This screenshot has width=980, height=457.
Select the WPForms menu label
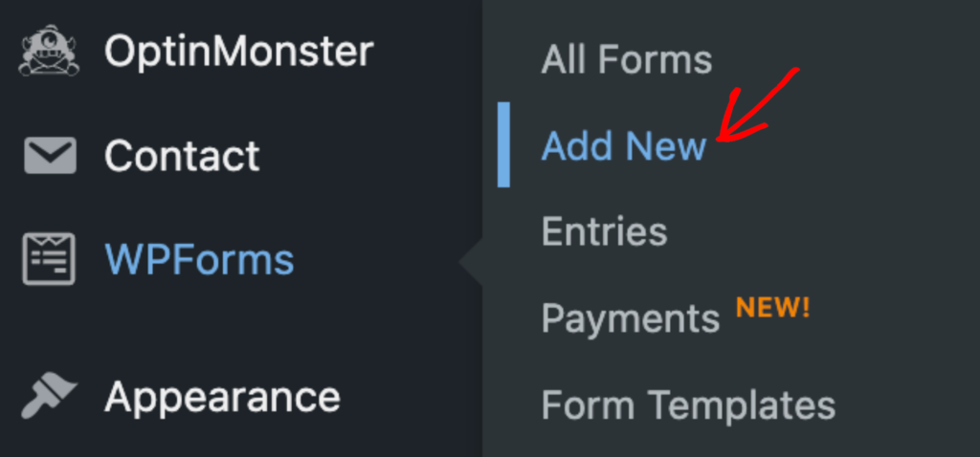click(x=199, y=259)
